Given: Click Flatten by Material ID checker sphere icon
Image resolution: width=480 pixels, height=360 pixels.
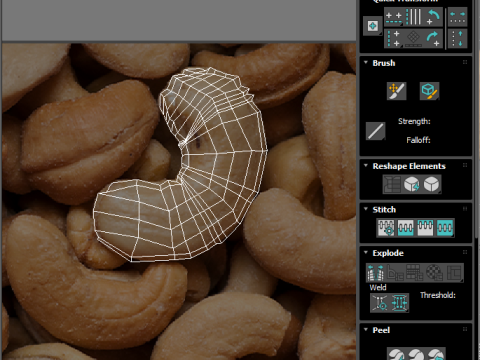Looking at the screenshot, I should (x=434, y=272).
